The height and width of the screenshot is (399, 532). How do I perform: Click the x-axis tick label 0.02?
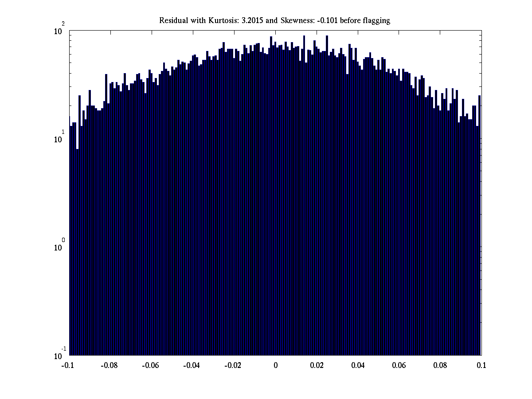pyautogui.click(x=317, y=366)
